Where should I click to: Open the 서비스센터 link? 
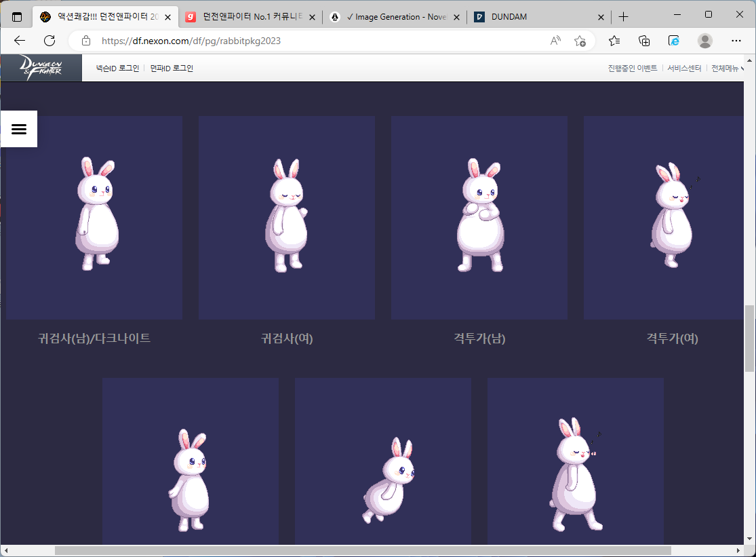(684, 69)
